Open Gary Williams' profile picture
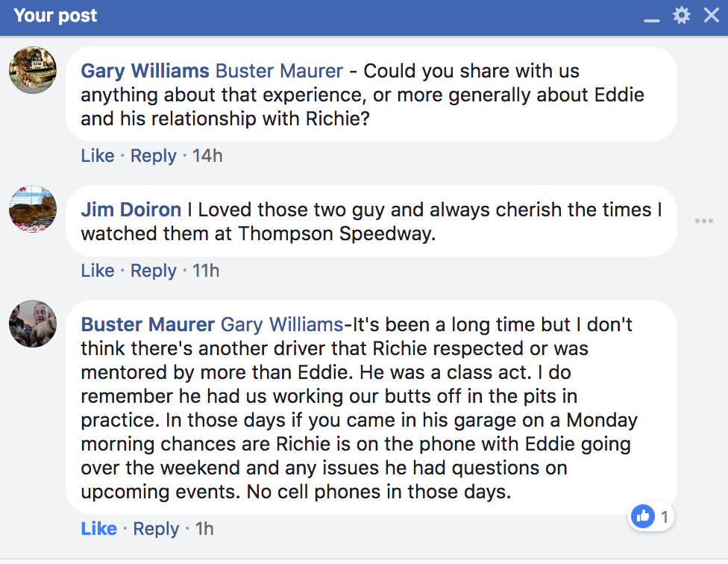The height and width of the screenshot is (564, 728). (33, 70)
